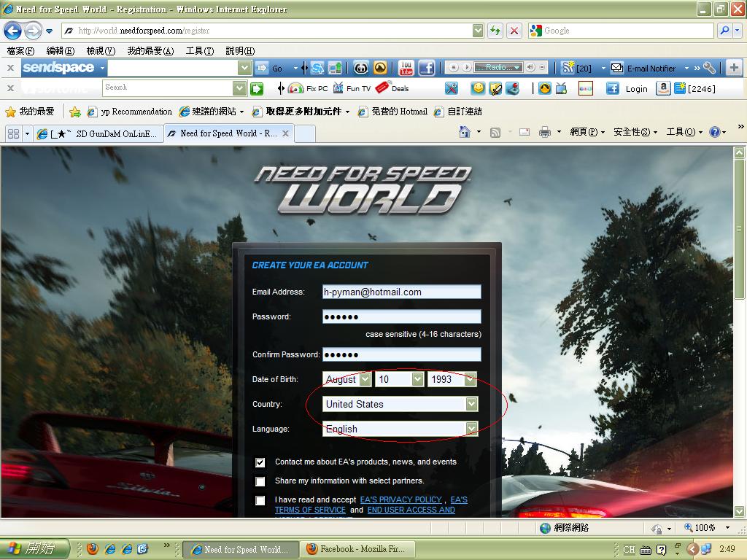Open the 工具(T) Tools menu
Image resolution: width=747 pixels, height=560 pixels.
(200, 51)
